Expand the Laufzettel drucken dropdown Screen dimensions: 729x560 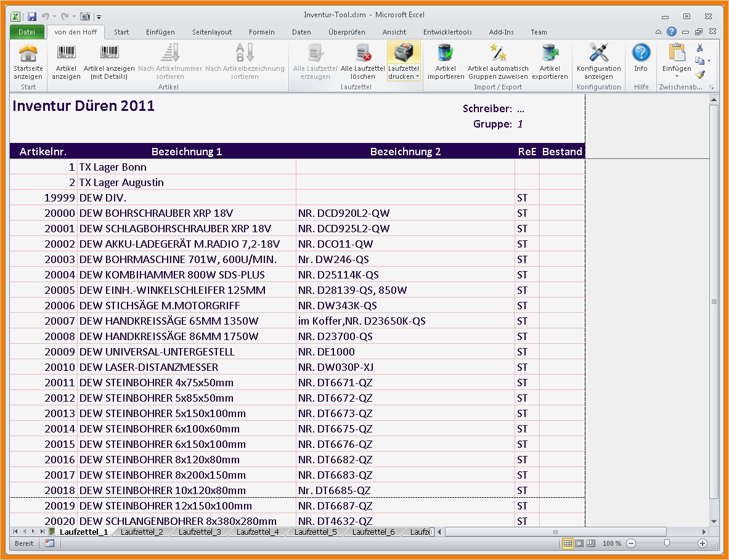pos(417,77)
